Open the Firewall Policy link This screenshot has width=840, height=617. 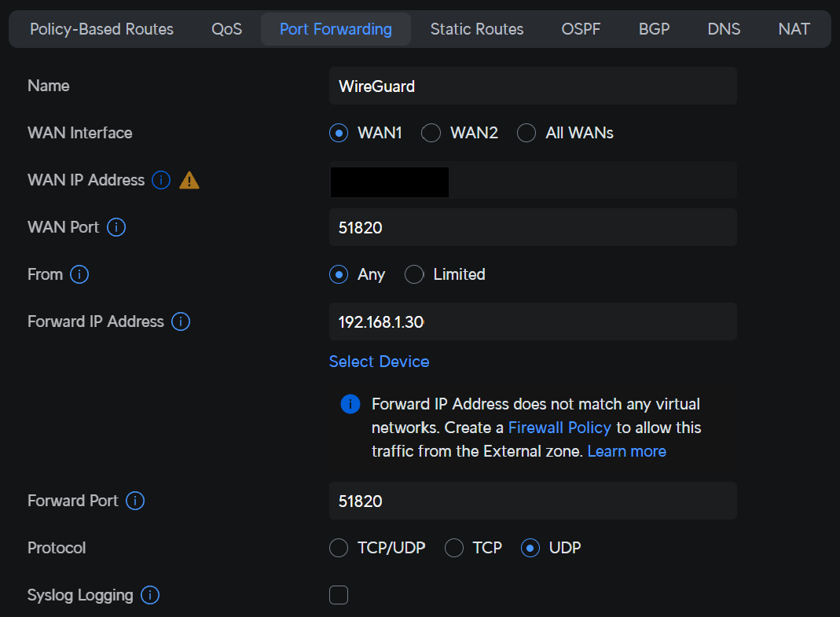tap(559, 428)
